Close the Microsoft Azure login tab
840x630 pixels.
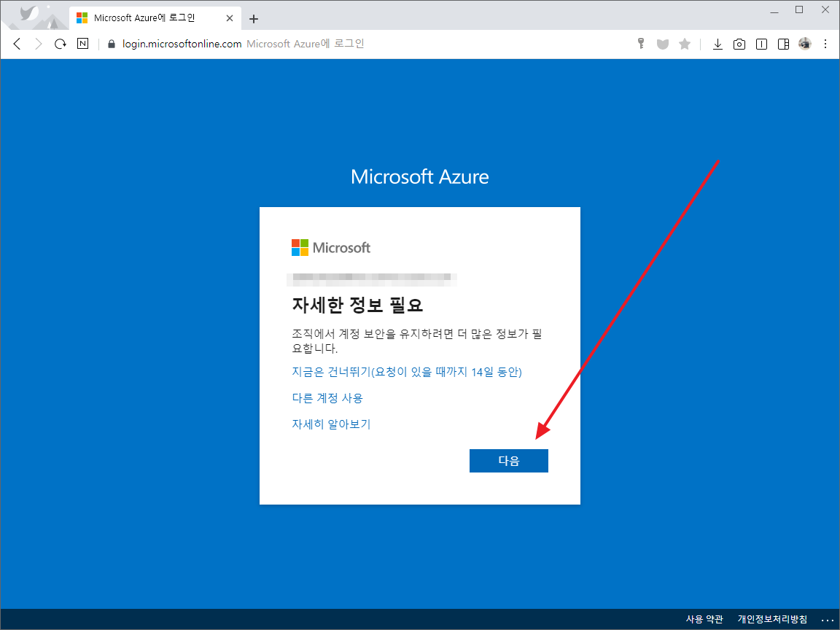click(229, 18)
